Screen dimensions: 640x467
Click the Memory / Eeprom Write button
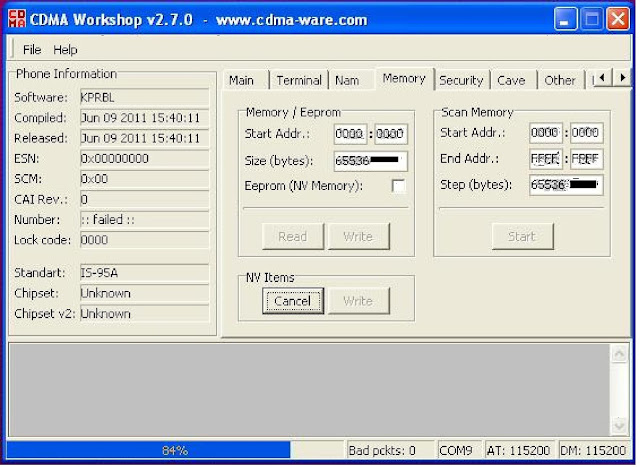coord(358,236)
